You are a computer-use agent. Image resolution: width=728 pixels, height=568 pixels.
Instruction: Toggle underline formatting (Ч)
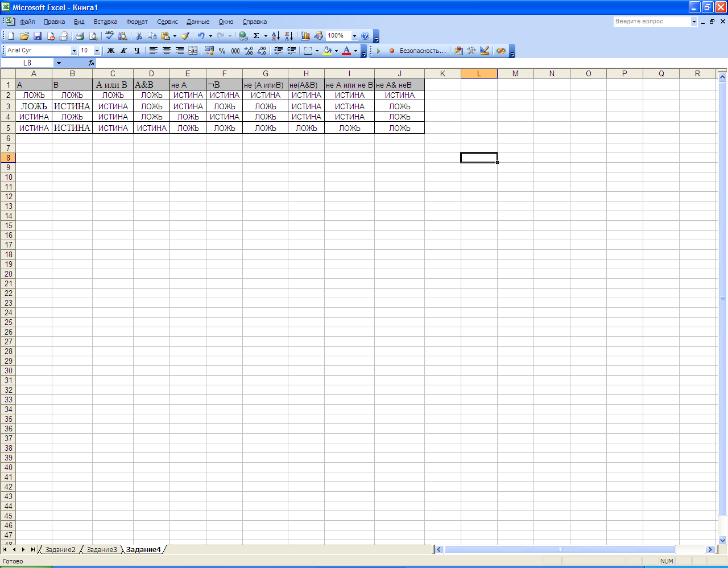point(137,51)
